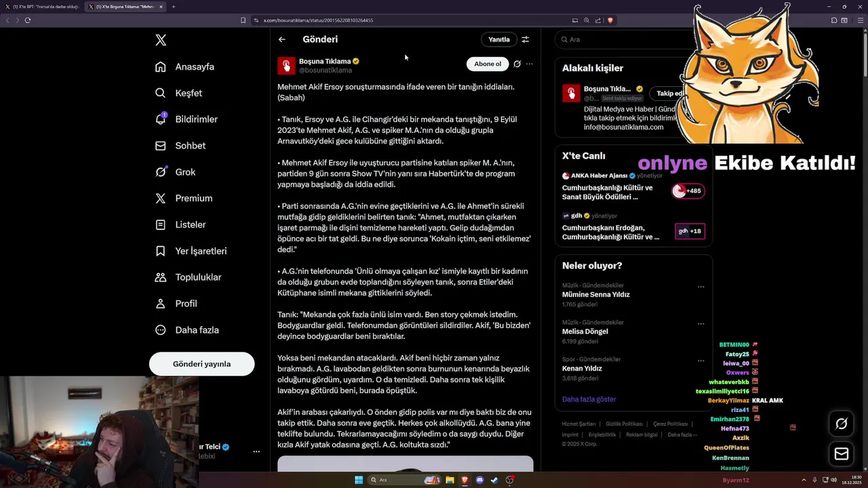Click the Gönderi yayınla button
The width and height of the screenshot is (868, 488).
(x=201, y=364)
